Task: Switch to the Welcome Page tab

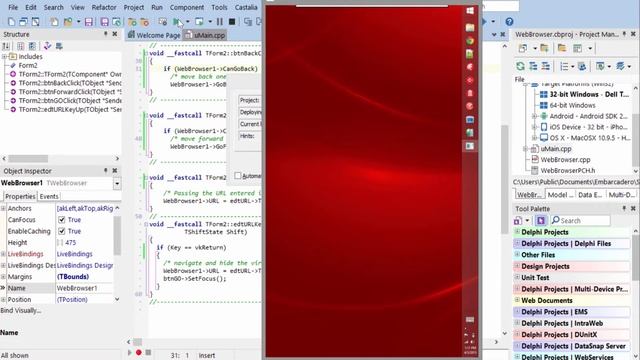Action: click(153, 35)
